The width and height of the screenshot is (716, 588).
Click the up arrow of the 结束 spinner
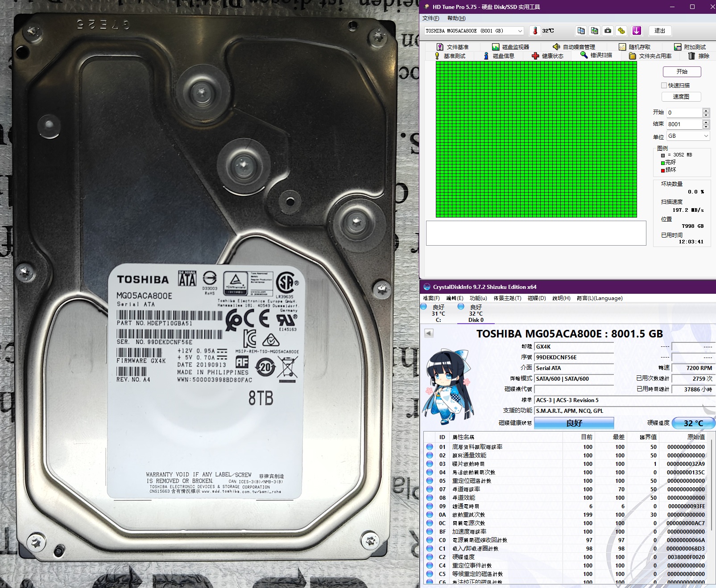pyautogui.click(x=706, y=122)
